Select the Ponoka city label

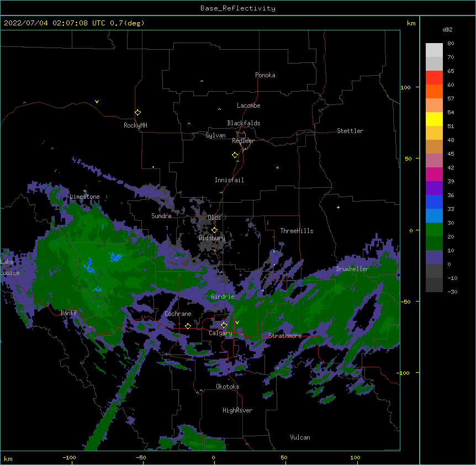265,75
